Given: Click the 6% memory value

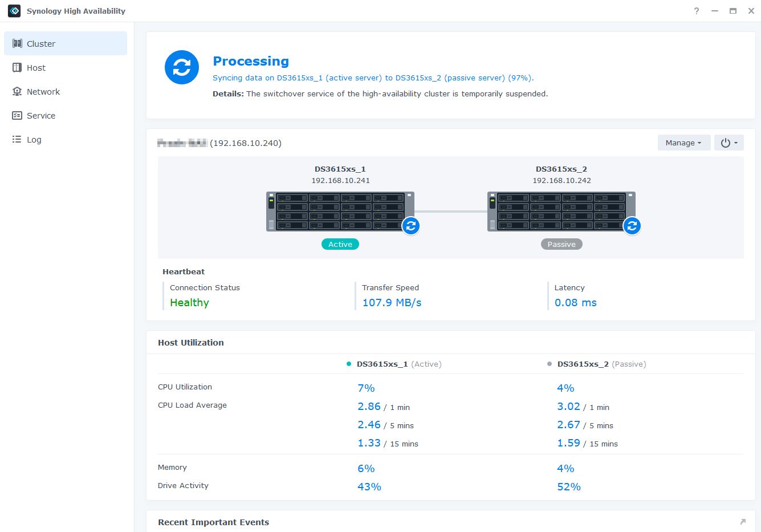Looking at the screenshot, I should pyautogui.click(x=366, y=469).
